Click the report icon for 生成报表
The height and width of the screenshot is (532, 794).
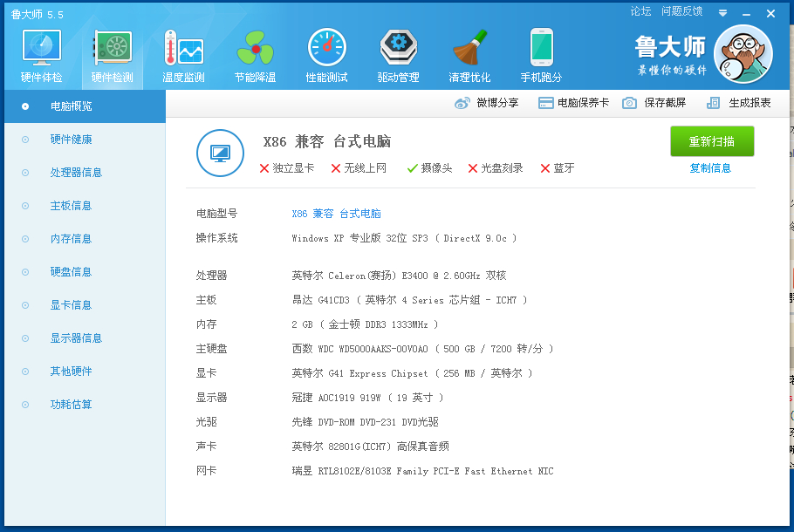(713, 103)
